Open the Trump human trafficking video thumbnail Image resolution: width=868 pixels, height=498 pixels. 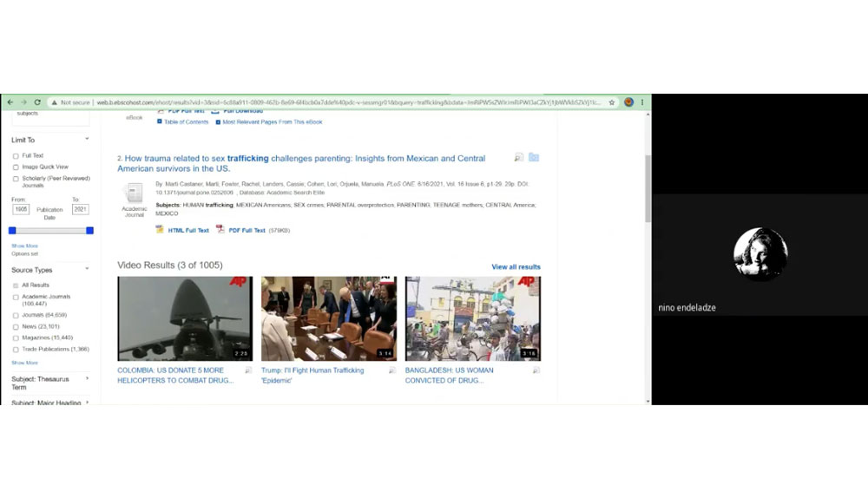pyautogui.click(x=329, y=318)
